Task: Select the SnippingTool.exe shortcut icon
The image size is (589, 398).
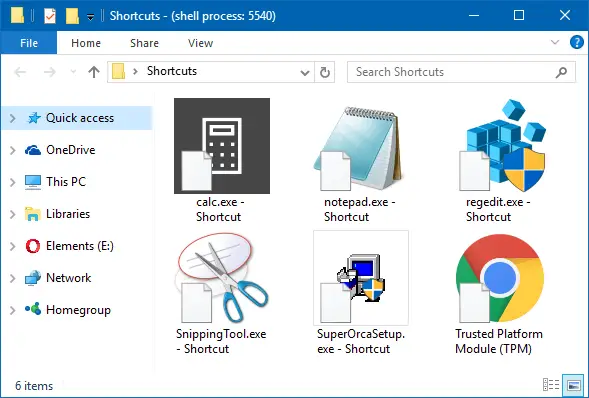Action: 222,277
